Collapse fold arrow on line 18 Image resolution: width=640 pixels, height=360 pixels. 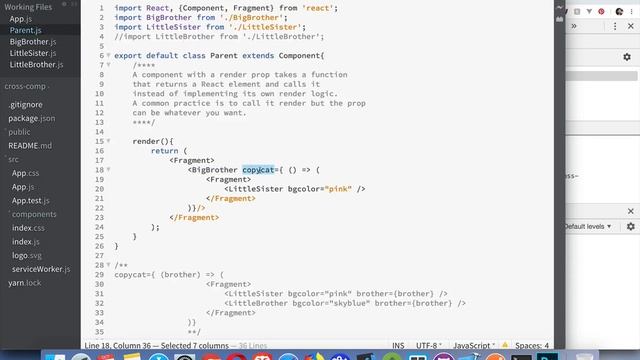click(109, 169)
